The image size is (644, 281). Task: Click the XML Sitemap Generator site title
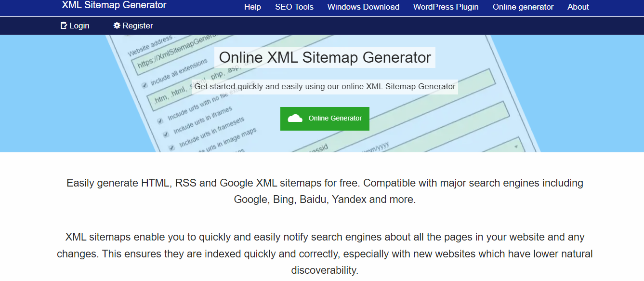coord(114,5)
